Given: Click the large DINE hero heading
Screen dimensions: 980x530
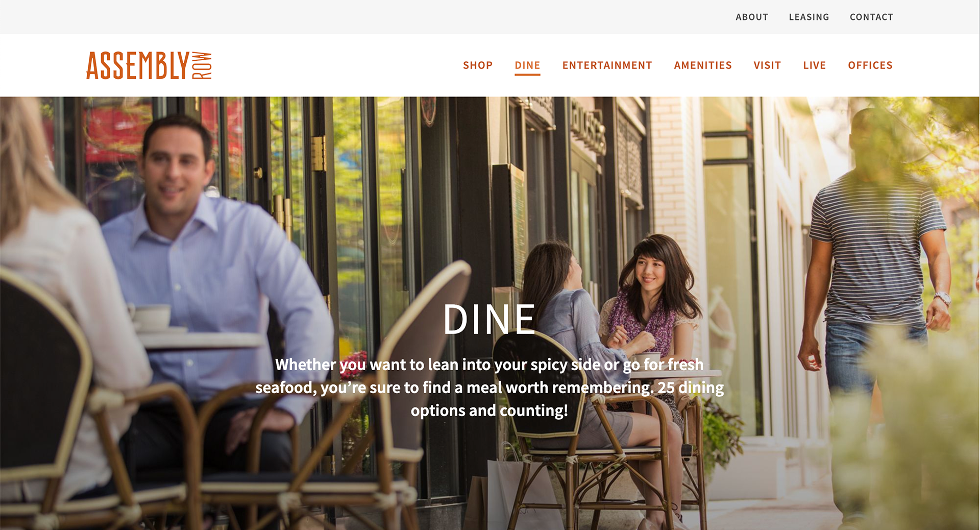Looking at the screenshot, I should pos(489,320).
